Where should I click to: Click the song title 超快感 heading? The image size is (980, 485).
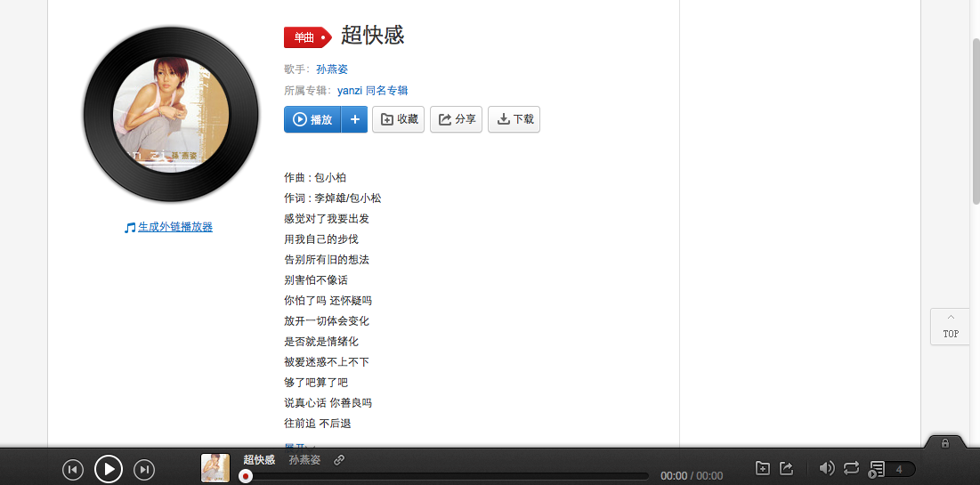[372, 35]
